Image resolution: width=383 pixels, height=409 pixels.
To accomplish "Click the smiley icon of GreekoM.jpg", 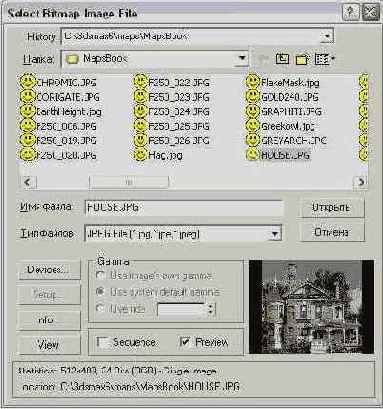I will click(x=253, y=126).
